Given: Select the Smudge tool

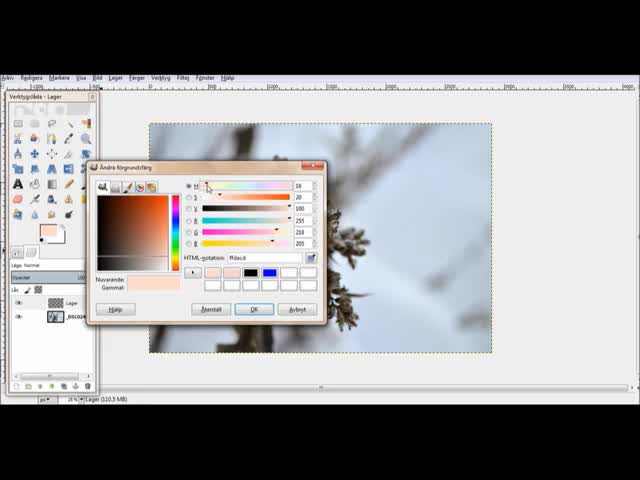Looking at the screenshot, I should pyautogui.click(x=52, y=214).
